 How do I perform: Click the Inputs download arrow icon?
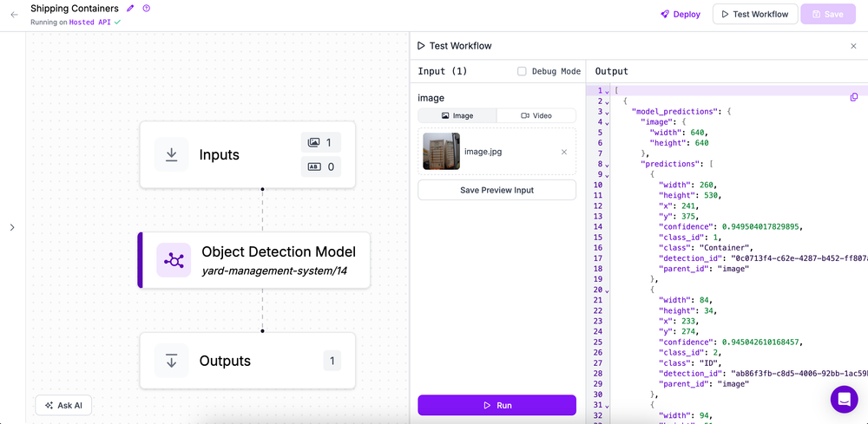(x=172, y=154)
